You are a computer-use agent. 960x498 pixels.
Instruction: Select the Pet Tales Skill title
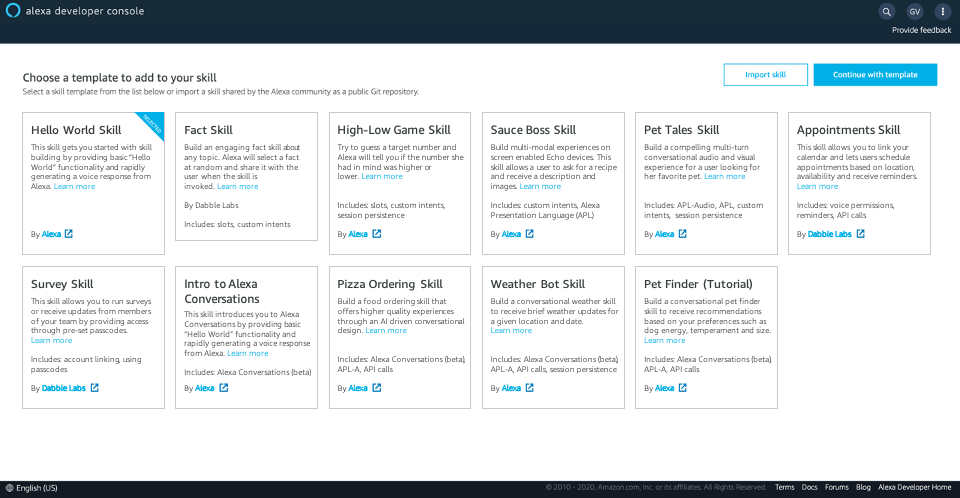tap(681, 130)
